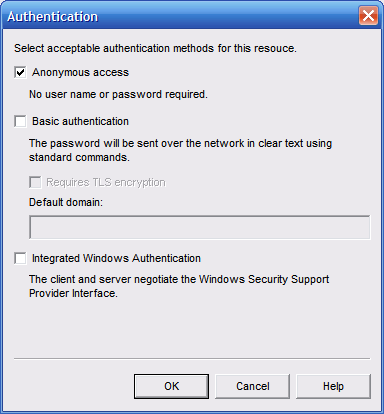This screenshot has width=384, height=414.
Task: Click the Security Support Provider Interface description
Action: click(179, 286)
